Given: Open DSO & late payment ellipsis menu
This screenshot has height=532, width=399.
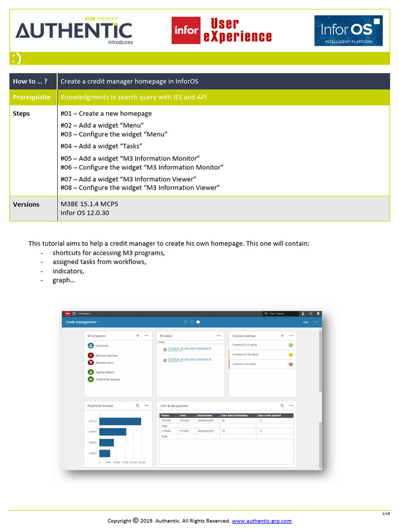Looking at the screenshot, I should [291, 405].
